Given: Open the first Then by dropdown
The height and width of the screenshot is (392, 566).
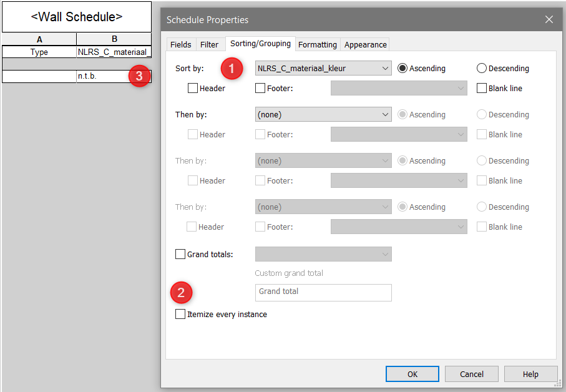Looking at the screenshot, I should coord(323,114).
